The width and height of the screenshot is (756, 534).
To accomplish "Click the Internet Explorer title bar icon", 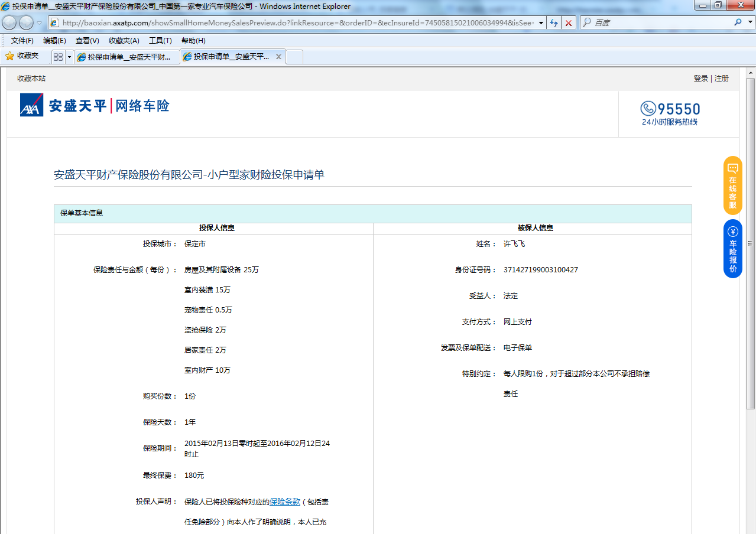I will [x=6, y=6].
